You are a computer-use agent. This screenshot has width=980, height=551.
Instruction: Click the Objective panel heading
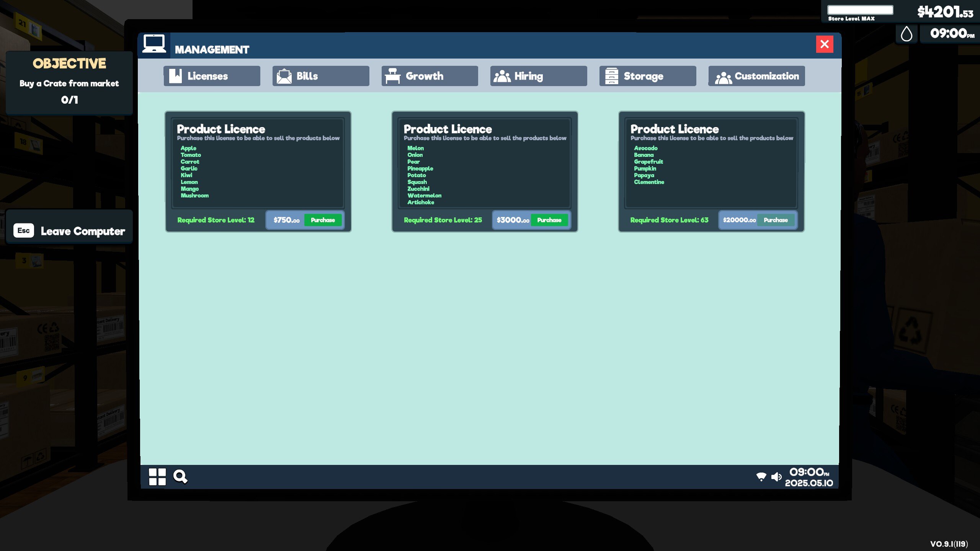click(x=69, y=64)
